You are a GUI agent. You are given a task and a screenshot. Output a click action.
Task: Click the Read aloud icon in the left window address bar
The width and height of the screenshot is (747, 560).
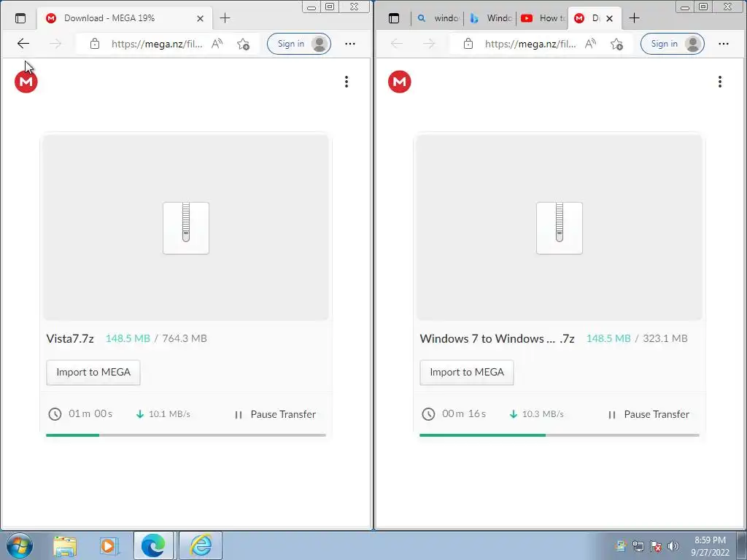(x=217, y=44)
